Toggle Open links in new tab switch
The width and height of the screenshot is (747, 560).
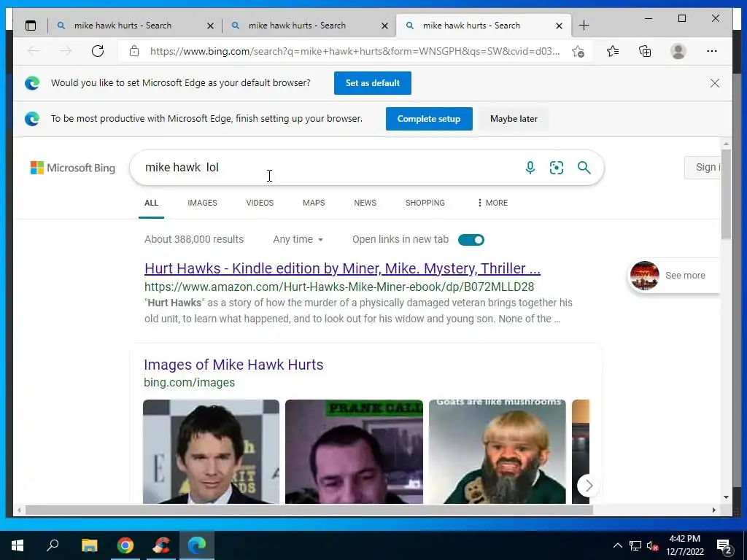(x=471, y=240)
